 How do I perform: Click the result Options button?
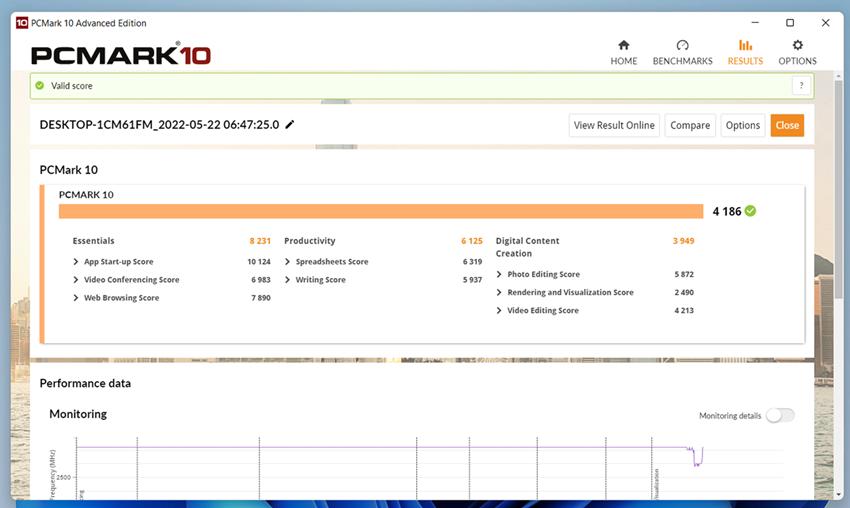(x=743, y=125)
